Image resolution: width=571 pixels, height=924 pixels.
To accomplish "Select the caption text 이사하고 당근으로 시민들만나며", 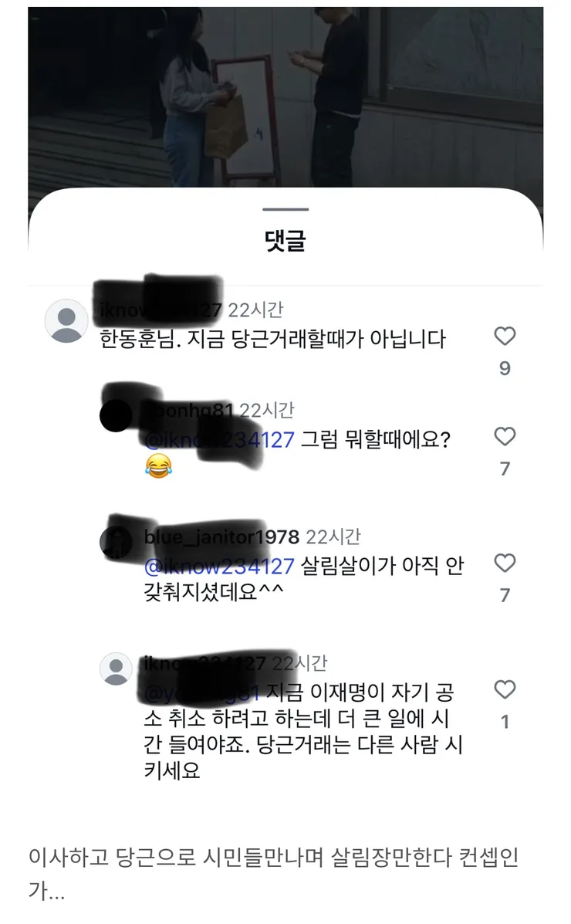I will (x=176, y=857).
